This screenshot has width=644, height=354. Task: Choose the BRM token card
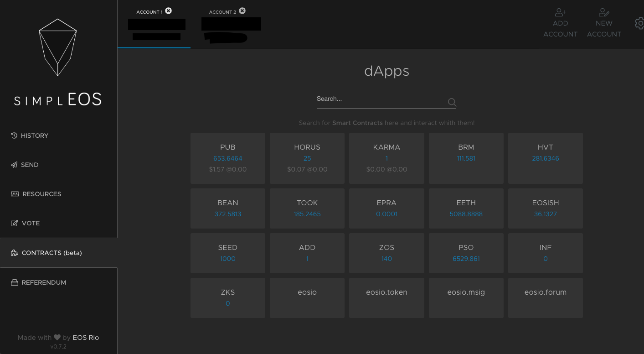[466, 158]
